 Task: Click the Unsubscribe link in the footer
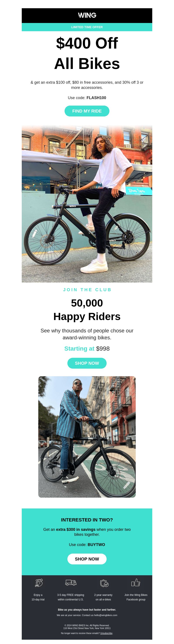[x=106, y=633]
